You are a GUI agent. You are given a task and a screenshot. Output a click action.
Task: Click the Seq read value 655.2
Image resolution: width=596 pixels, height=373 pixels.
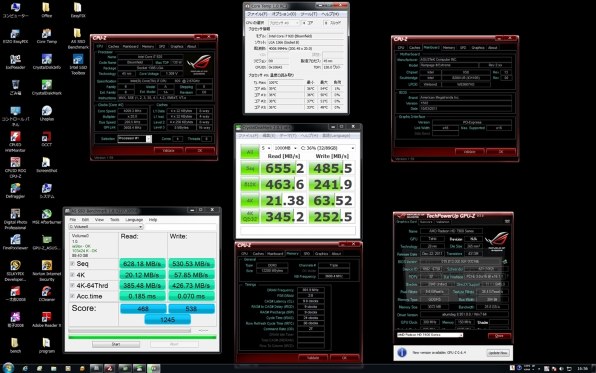(284, 168)
